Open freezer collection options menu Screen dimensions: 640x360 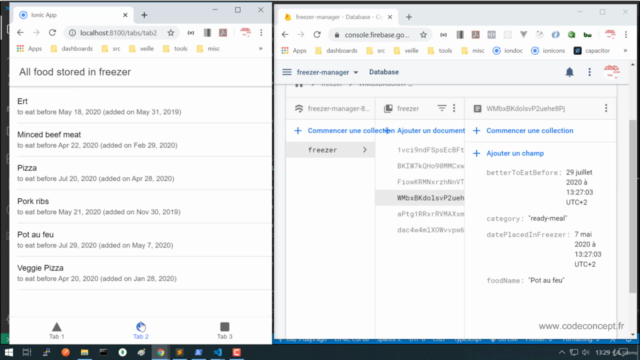(454, 108)
